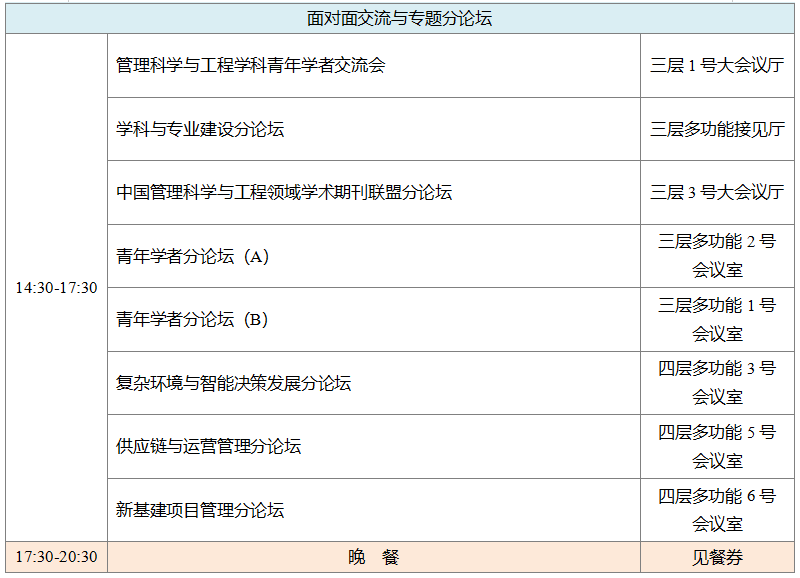This screenshot has height=578, width=800.
Task: Click the 17:30-20:30 time cell
Action: [56, 557]
